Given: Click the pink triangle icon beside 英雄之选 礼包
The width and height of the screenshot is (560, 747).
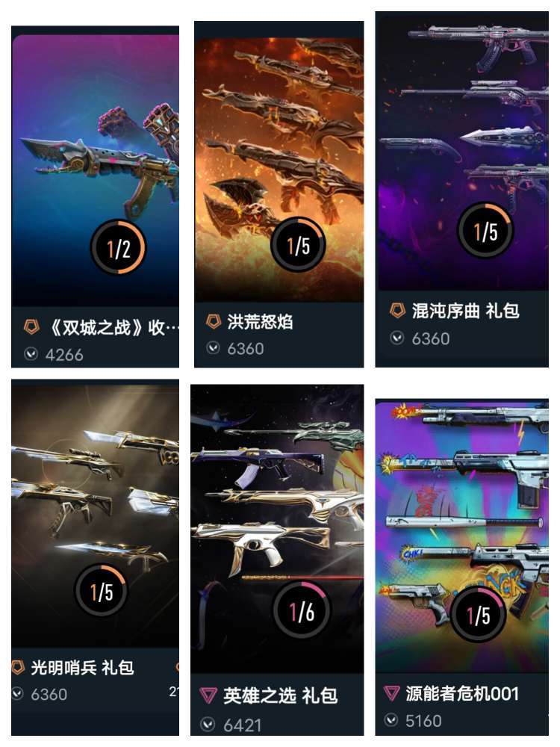Looking at the screenshot, I should point(208,695).
